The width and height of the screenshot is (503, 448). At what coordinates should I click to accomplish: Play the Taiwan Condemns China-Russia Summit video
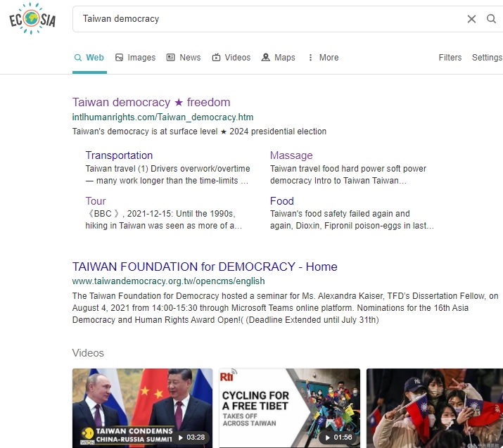(142, 408)
